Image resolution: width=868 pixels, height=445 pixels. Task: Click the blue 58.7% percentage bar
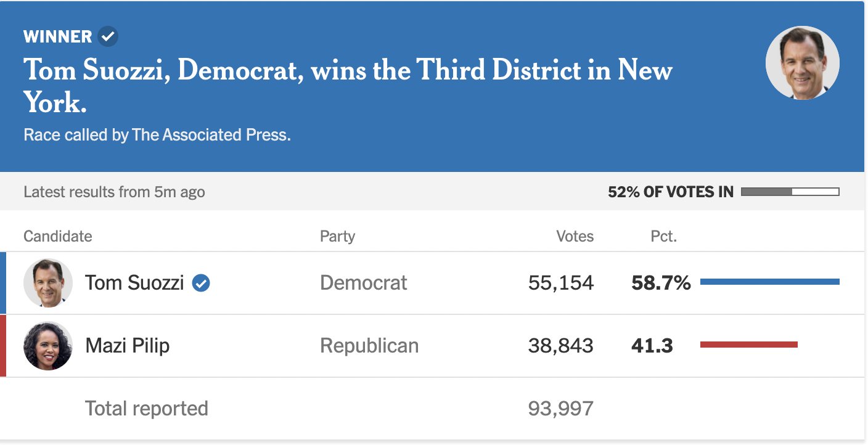[x=770, y=282]
